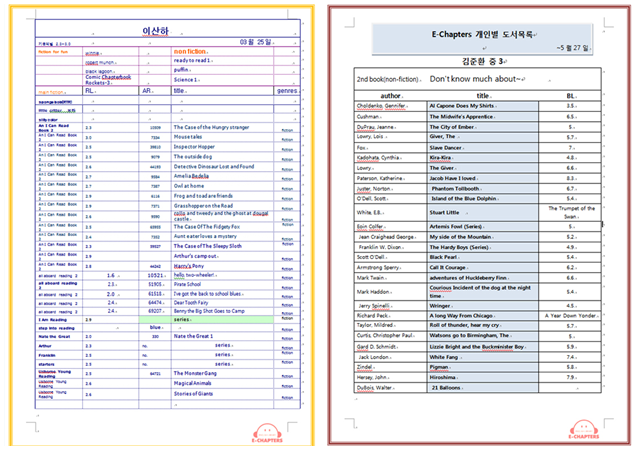
Task: Click 'Island of the Blue Dolphin'
Action: point(464,199)
